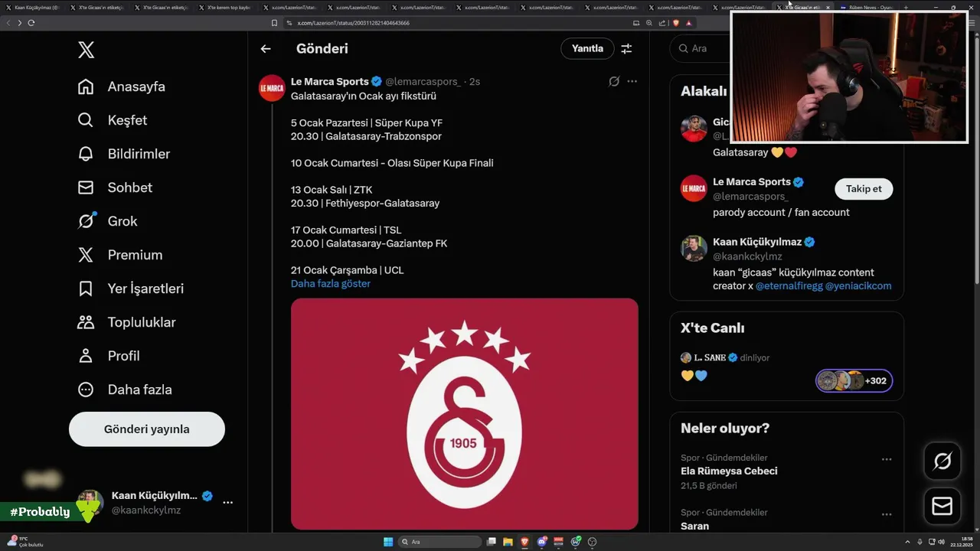The height and width of the screenshot is (551, 980).
Task: Open Saran trending topic
Action: pyautogui.click(x=694, y=527)
